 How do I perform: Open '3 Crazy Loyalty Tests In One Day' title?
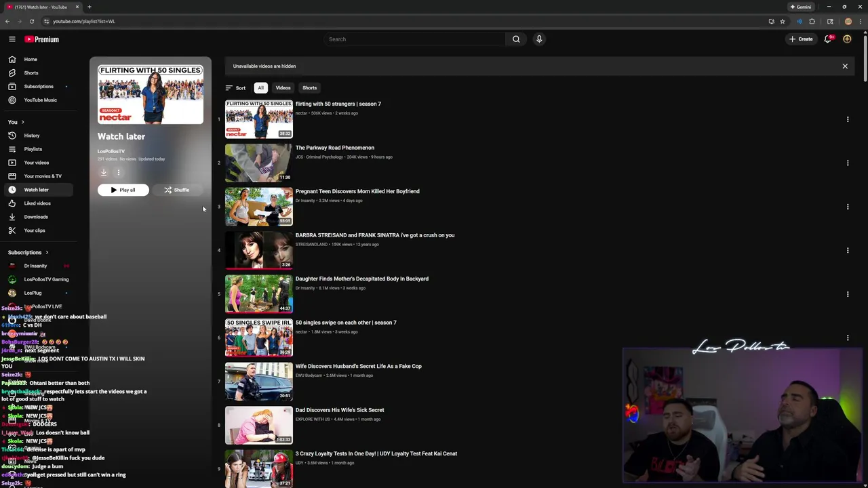[x=376, y=453]
